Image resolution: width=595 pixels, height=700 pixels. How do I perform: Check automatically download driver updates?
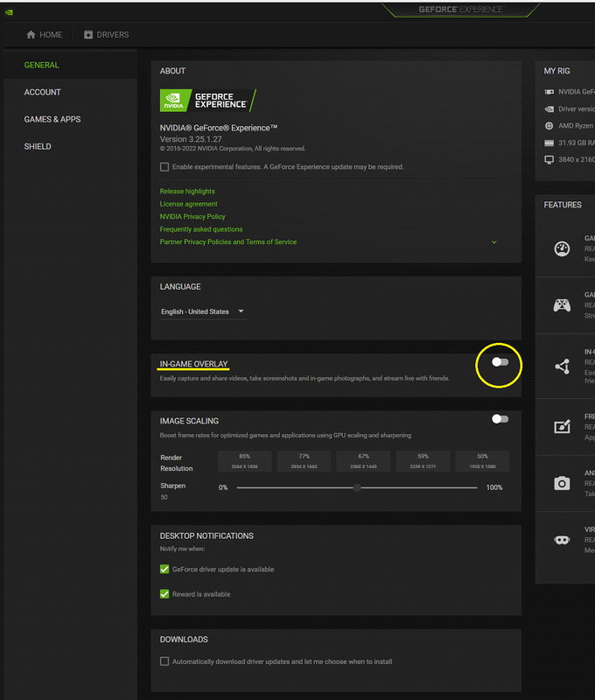point(164,661)
